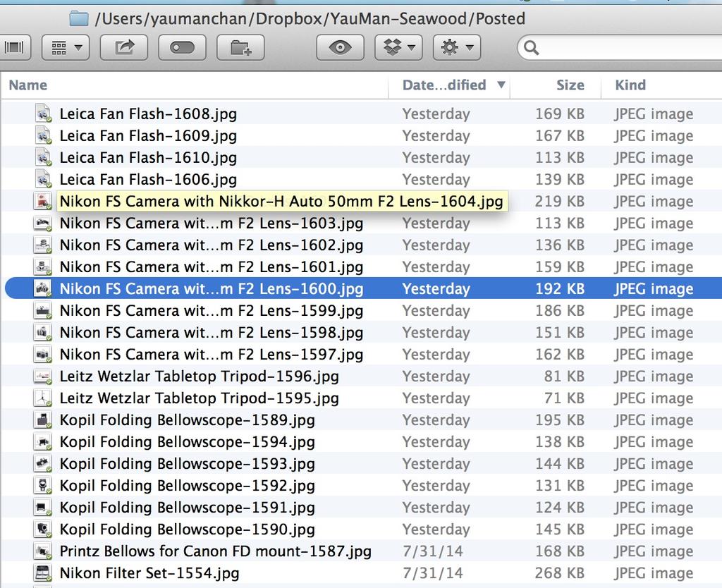
Task: Select Leitz Wetzlar Tabletop Tripod-1596.jpg
Action: click(x=199, y=376)
